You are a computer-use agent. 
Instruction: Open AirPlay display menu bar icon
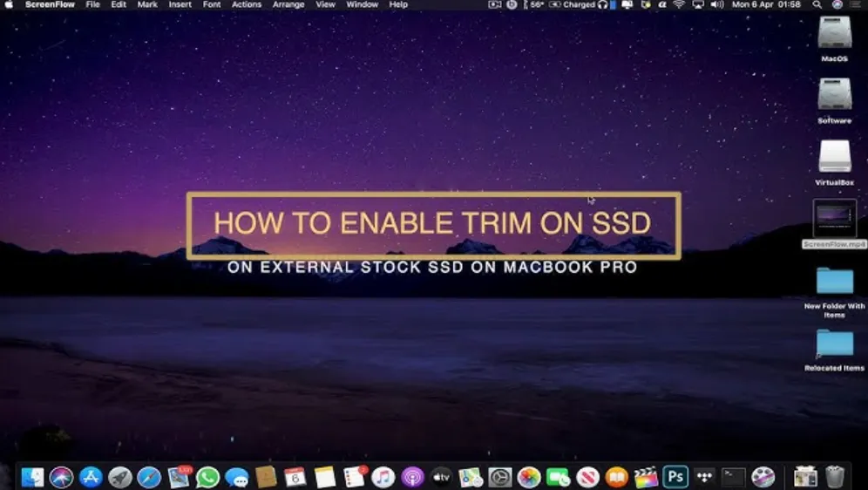point(698,4)
